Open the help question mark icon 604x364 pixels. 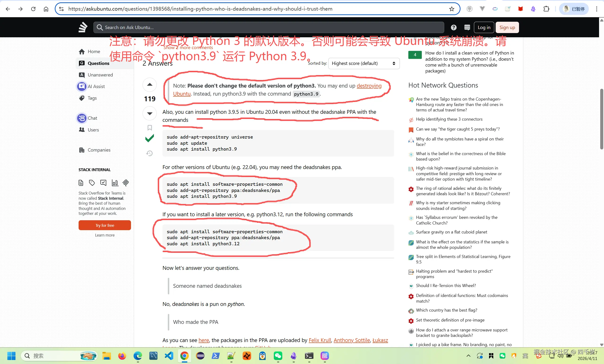click(x=453, y=27)
